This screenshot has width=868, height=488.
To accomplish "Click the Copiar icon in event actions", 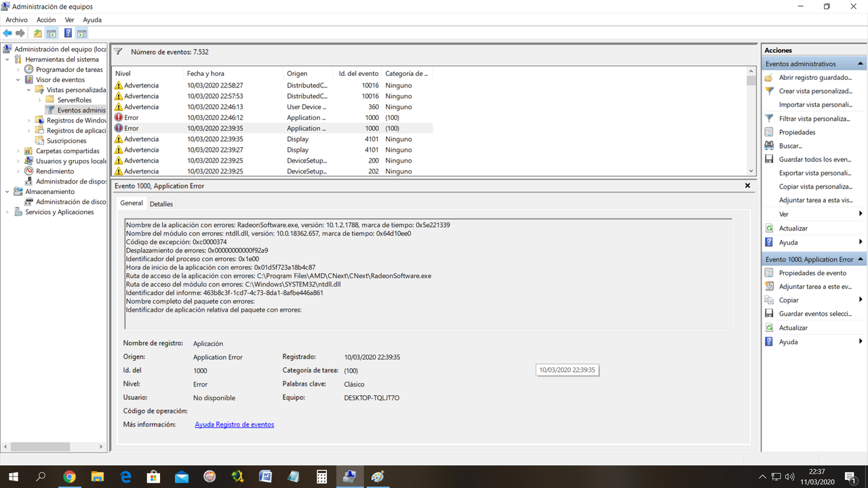I will (x=769, y=300).
